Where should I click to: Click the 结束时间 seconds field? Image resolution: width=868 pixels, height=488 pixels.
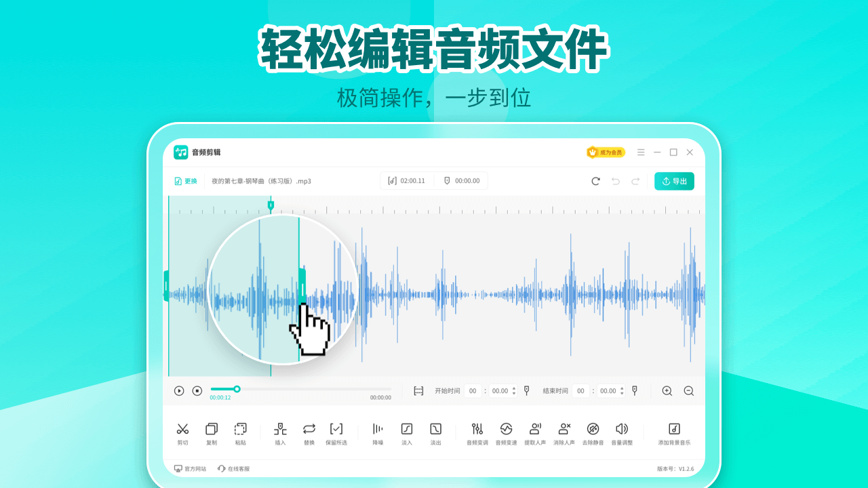pyautogui.click(x=611, y=390)
